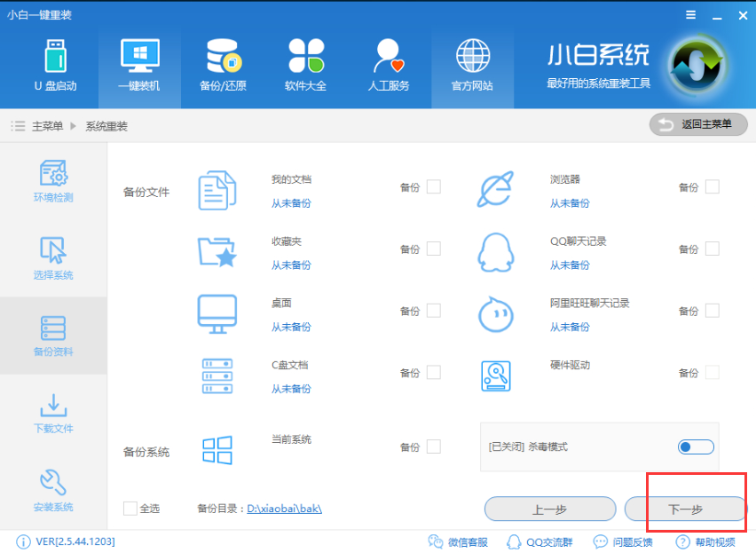
Task: Select 环境检测 in the sidebar
Action: [53, 183]
